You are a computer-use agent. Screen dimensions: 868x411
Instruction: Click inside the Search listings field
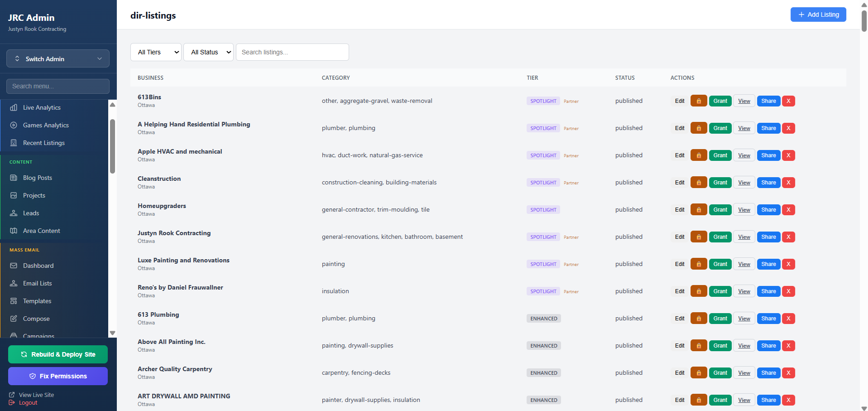coord(292,52)
